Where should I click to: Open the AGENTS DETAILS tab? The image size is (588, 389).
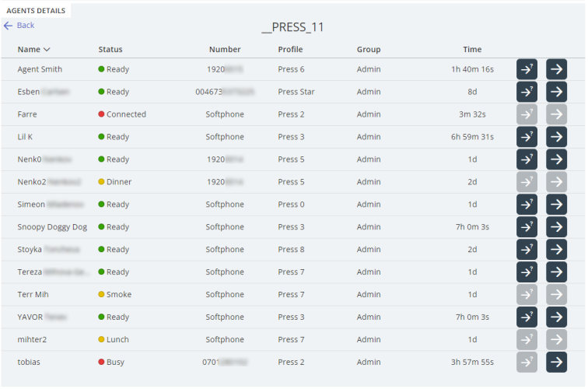[36, 11]
